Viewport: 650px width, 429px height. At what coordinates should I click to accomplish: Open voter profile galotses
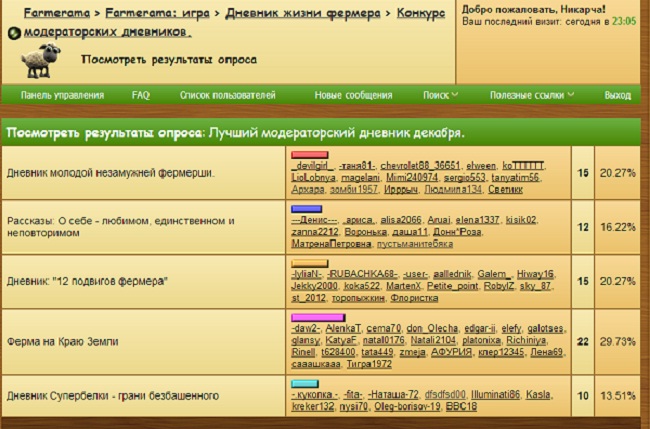pos(545,329)
